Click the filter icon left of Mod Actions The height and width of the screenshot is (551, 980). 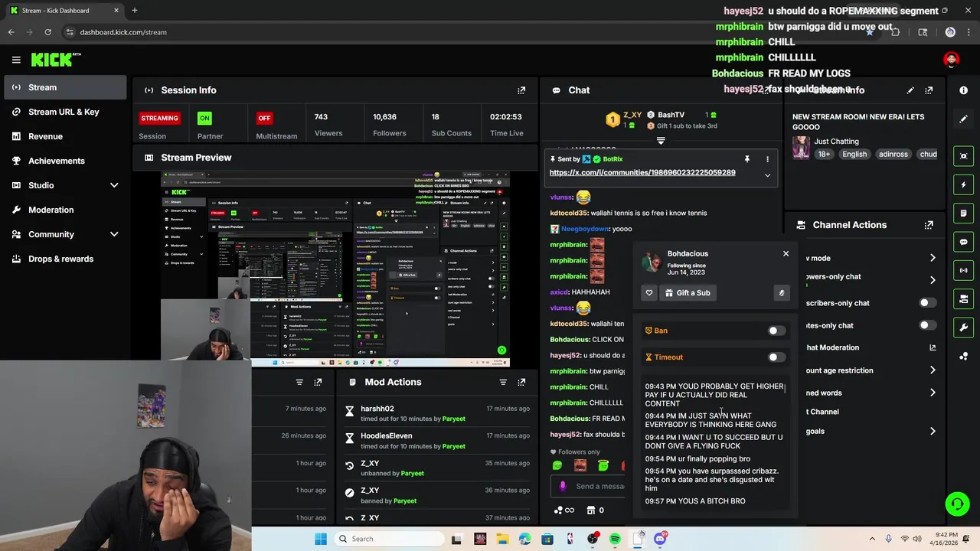pos(299,382)
